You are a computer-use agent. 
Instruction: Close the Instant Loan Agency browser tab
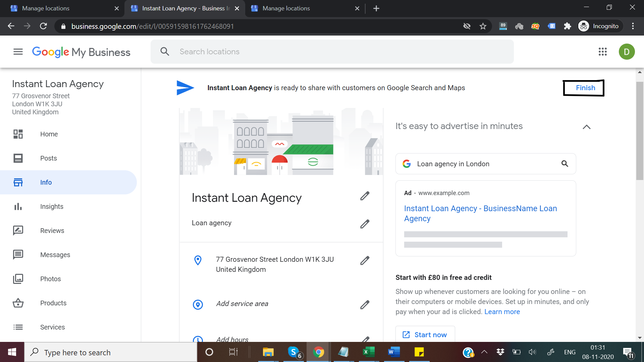237,8
